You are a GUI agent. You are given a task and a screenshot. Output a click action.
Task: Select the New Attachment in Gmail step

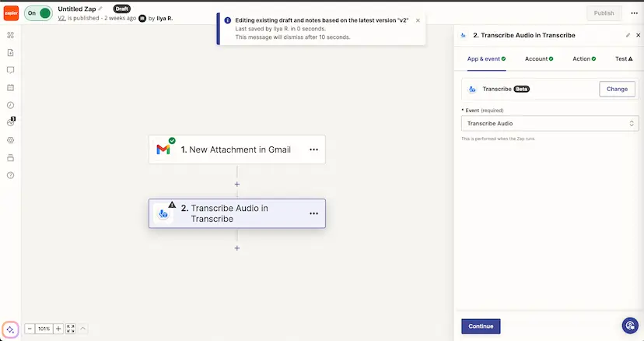pos(237,149)
